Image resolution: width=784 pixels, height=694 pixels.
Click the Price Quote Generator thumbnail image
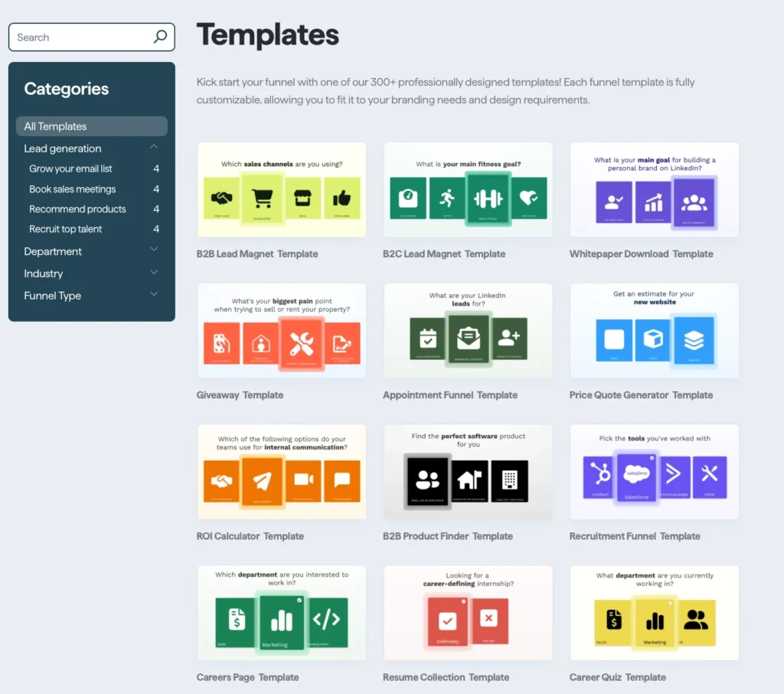[x=655, y=331]
